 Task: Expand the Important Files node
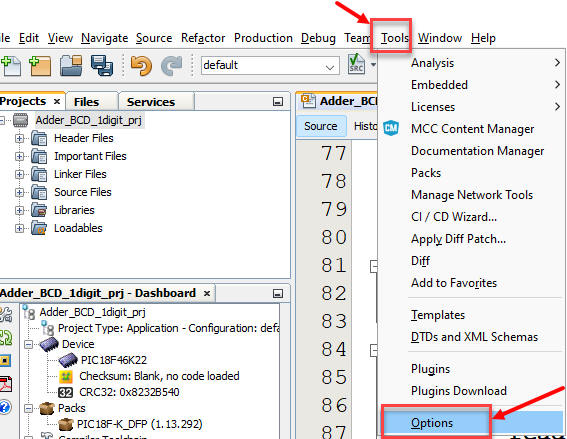(x=20, y=157)
